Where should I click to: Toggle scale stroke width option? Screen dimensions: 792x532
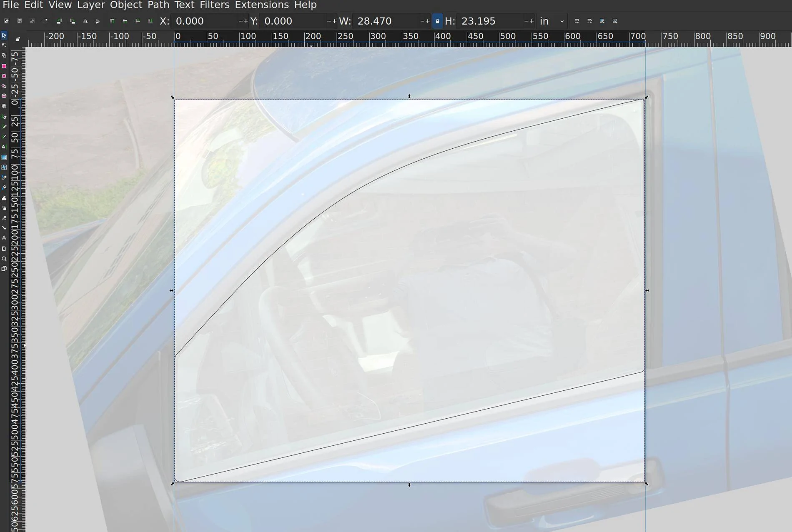(x=576, y=21)
